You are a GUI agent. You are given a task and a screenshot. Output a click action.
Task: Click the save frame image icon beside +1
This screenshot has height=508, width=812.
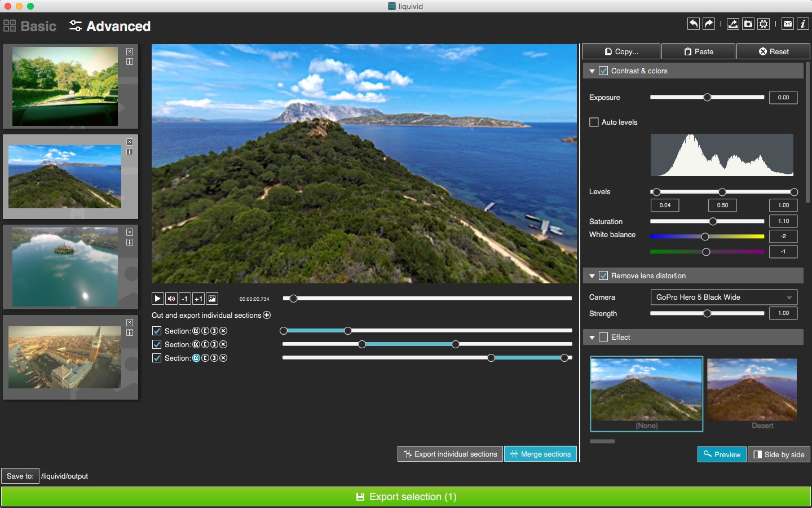pos(212,299)
